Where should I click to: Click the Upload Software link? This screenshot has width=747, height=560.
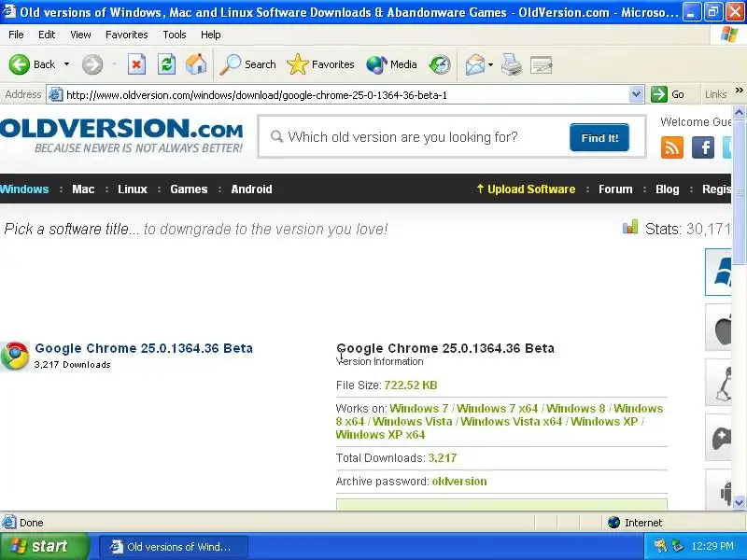point(526,189)
